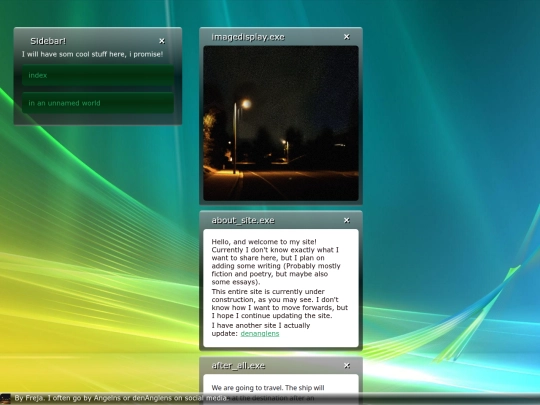Click the 'I will have som cool stuff' text
540x405 pixels.
point(92,54)
